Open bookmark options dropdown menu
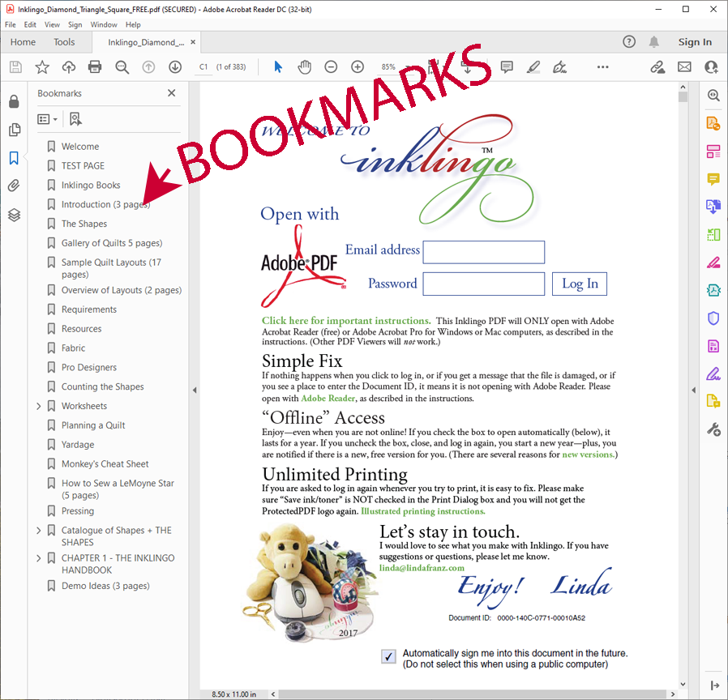The height and width of the screenshot is (700, 728). (x=47, y=119)
